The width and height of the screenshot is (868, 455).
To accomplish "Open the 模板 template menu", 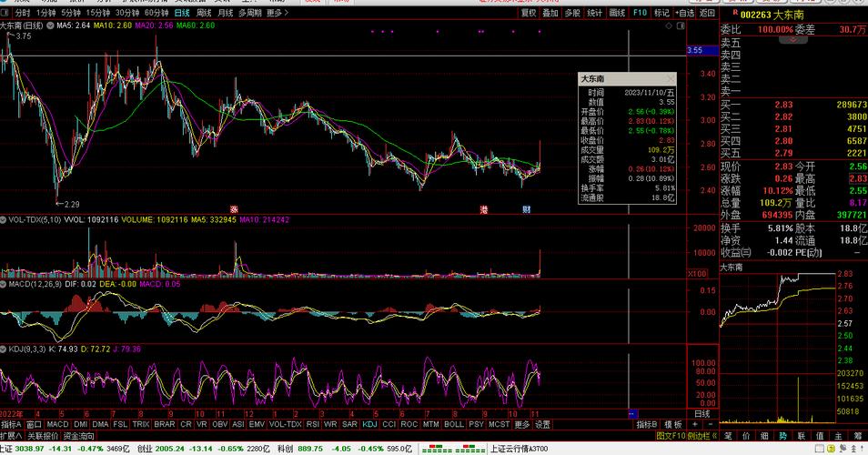I will tap(673, 425).
